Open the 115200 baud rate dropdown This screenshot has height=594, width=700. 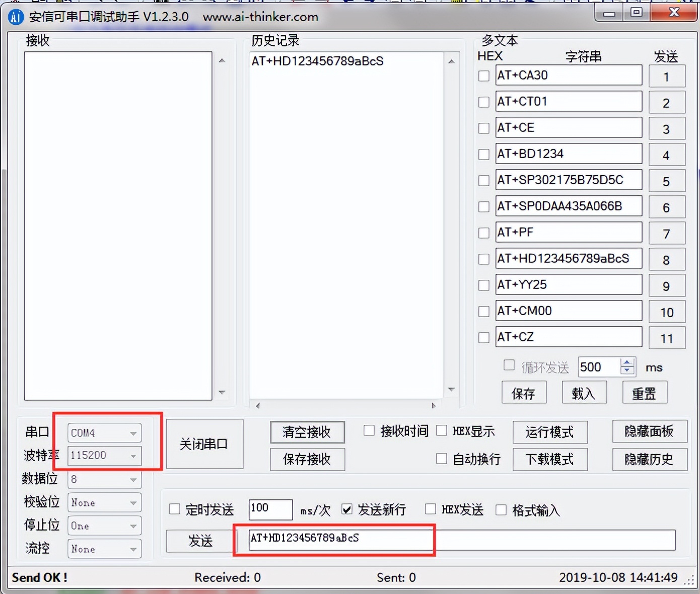[133, 456]
